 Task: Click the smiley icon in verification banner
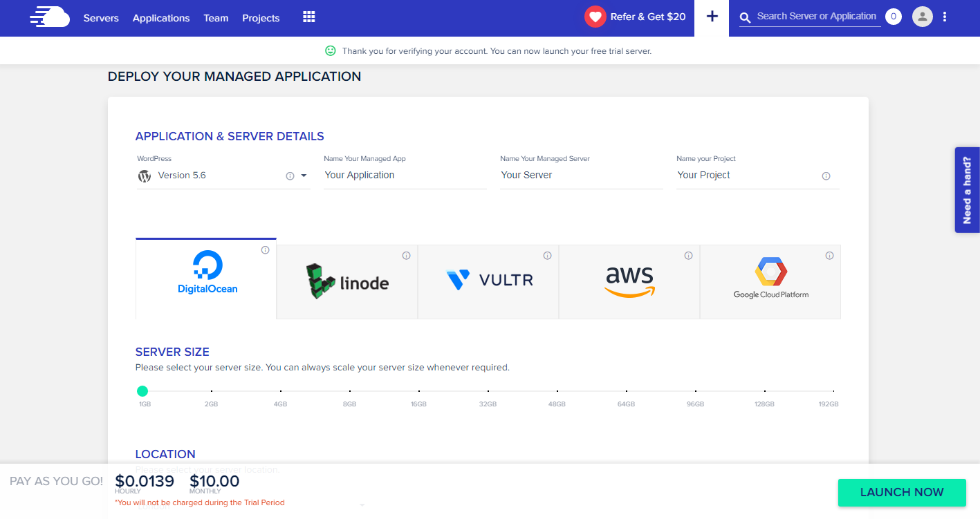tap(331, 50)
